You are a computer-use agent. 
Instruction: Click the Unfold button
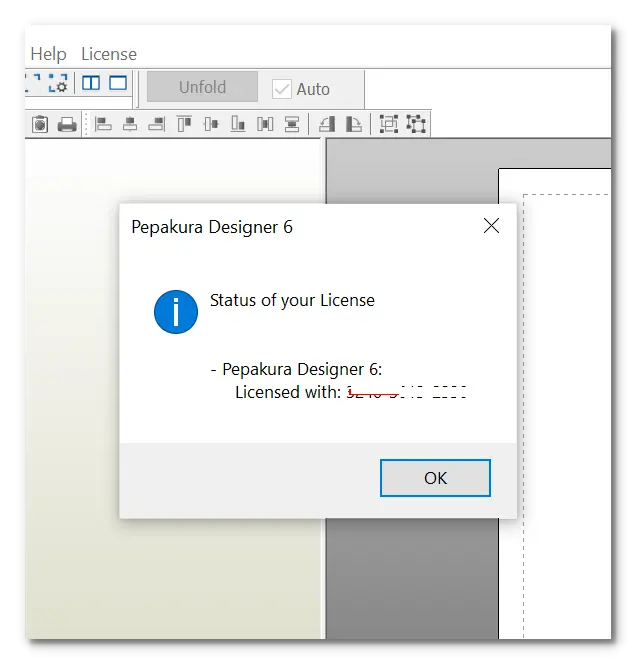click(x=202, y=87)
